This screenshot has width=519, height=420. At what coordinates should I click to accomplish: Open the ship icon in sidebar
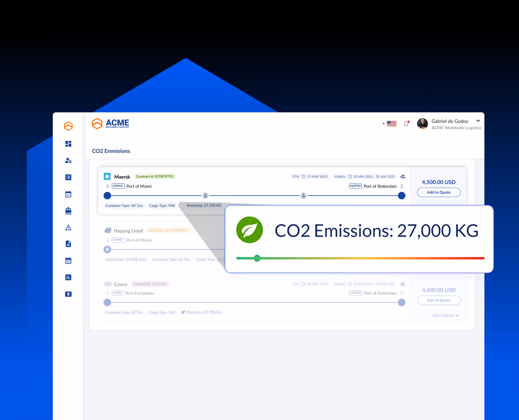click(68, 211)
